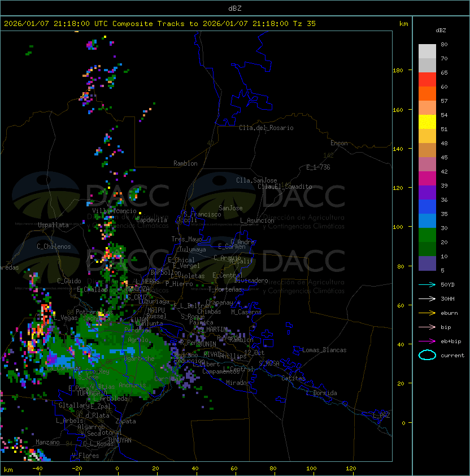Click the dBZ title at the top

coord(235,8)
